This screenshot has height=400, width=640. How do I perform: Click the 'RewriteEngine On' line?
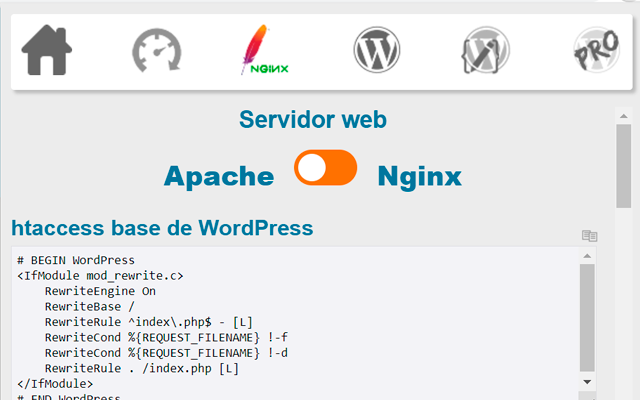click(x=100, y=291)
